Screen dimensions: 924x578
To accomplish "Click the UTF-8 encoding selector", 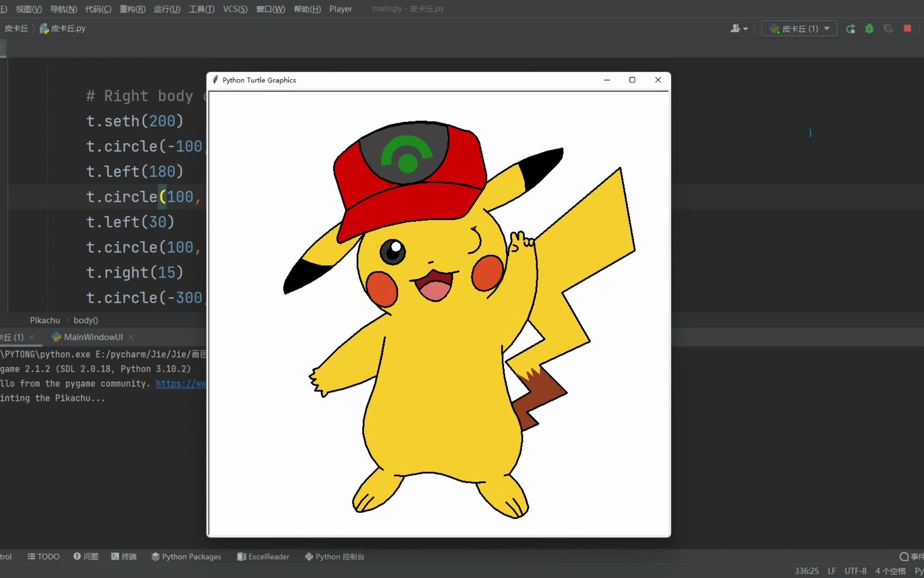I will point(855,571).
